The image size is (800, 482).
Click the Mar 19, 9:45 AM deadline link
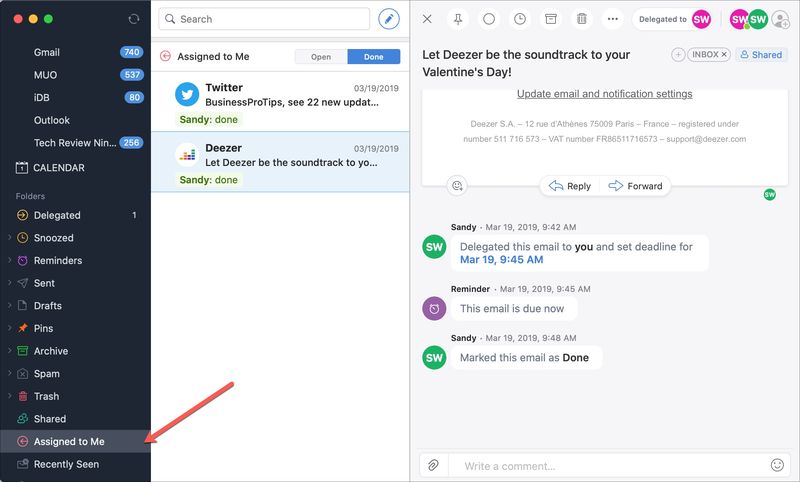coord(502,260)
